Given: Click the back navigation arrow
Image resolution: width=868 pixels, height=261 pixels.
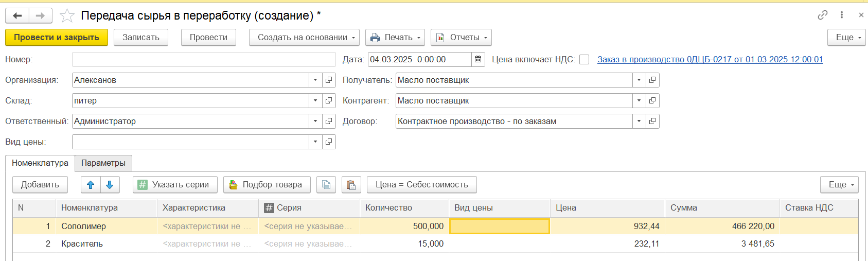Looking at the screenshot, I should click(17, 16).
